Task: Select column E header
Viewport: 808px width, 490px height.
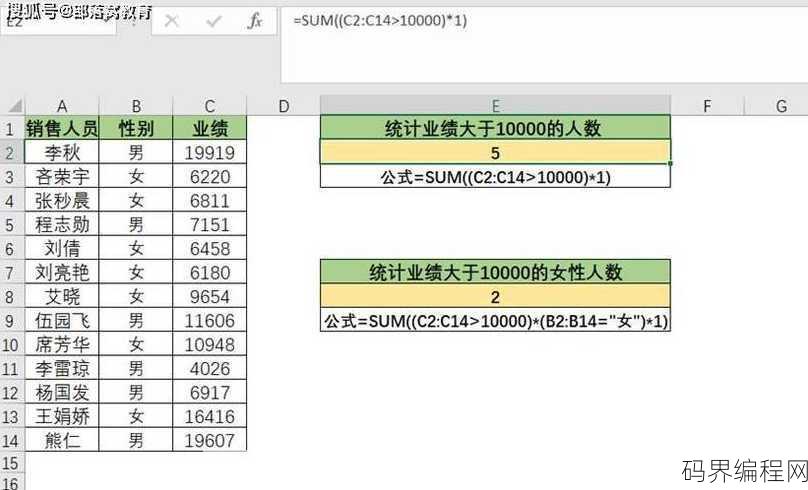Action: tap(495, 106)
